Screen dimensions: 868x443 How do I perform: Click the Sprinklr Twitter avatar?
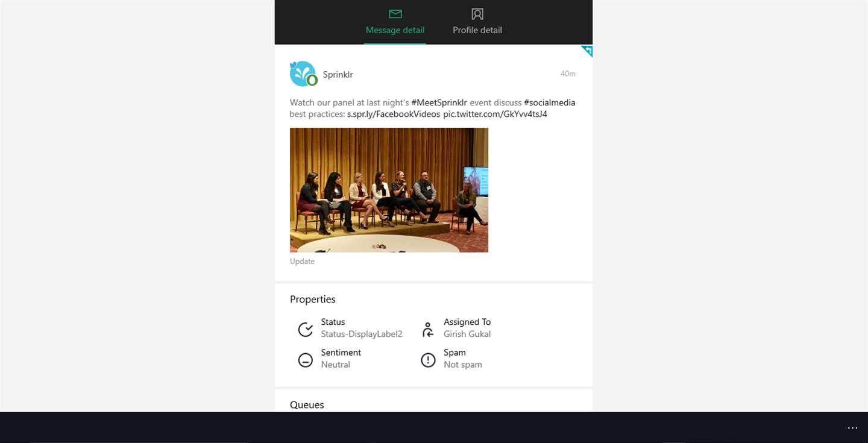[x=303, y=74]
